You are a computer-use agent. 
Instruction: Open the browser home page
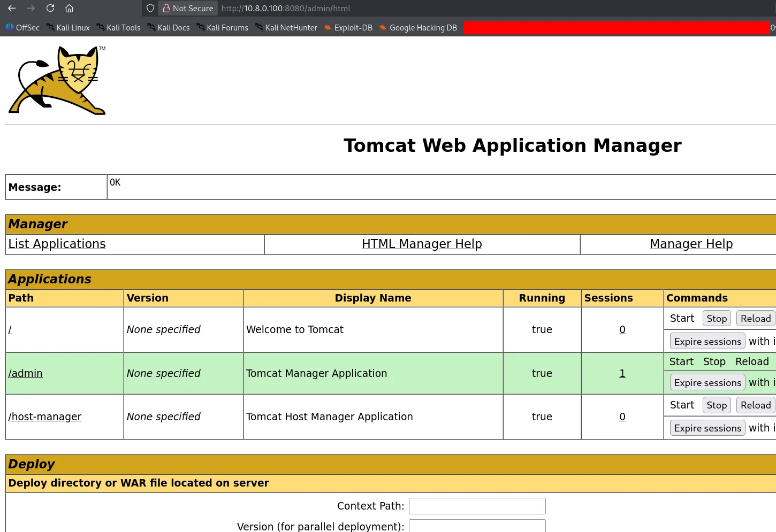click(69, 8)
